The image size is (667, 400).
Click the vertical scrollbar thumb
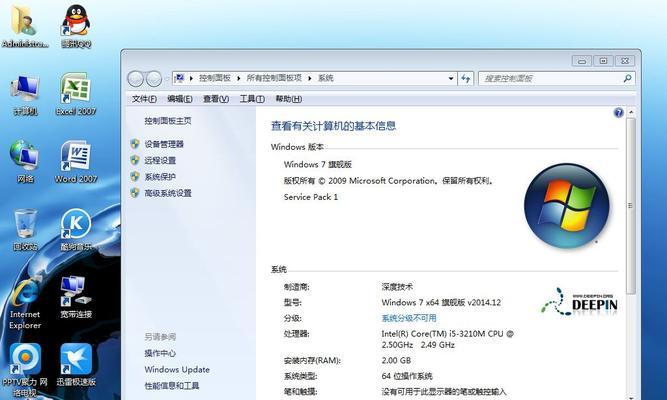click(x=630, y=206)
